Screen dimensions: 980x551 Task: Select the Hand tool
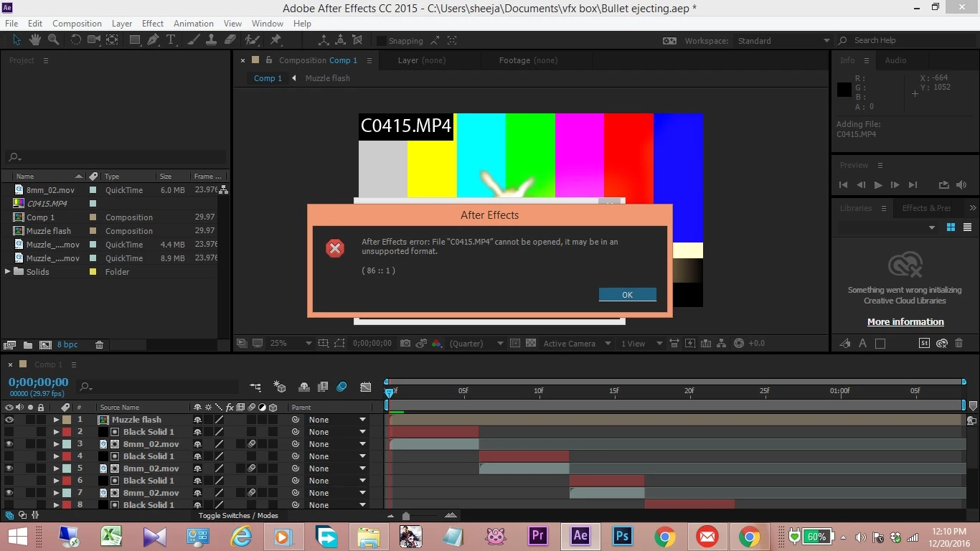coord(34,40)
